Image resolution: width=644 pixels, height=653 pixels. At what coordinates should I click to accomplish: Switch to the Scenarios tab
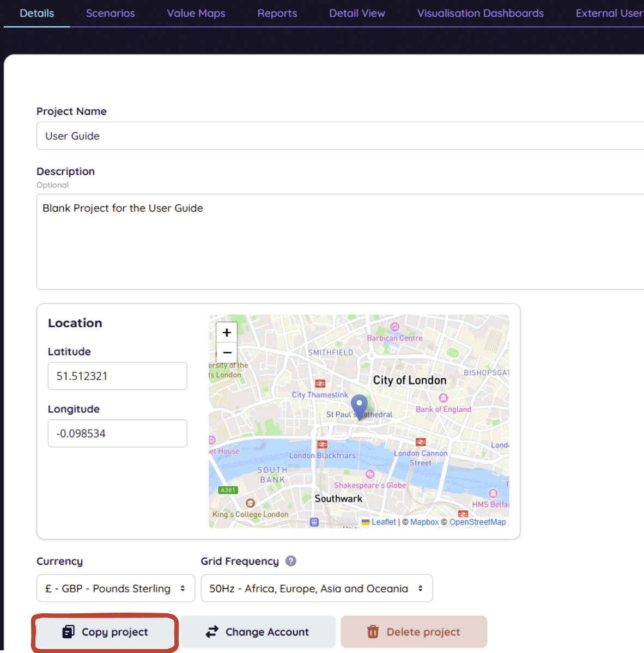[110, 13]
